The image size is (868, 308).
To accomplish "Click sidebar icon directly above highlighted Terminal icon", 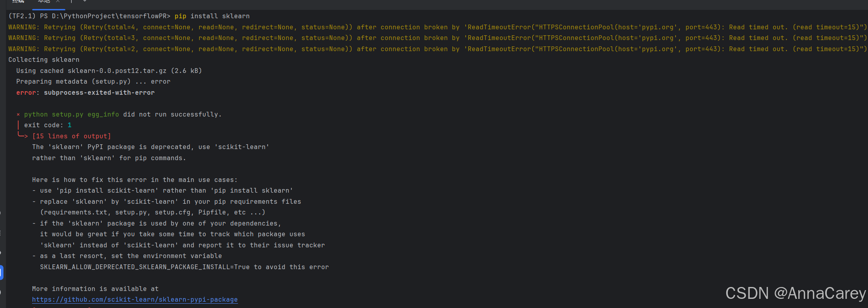I will (x=1, y=253).
